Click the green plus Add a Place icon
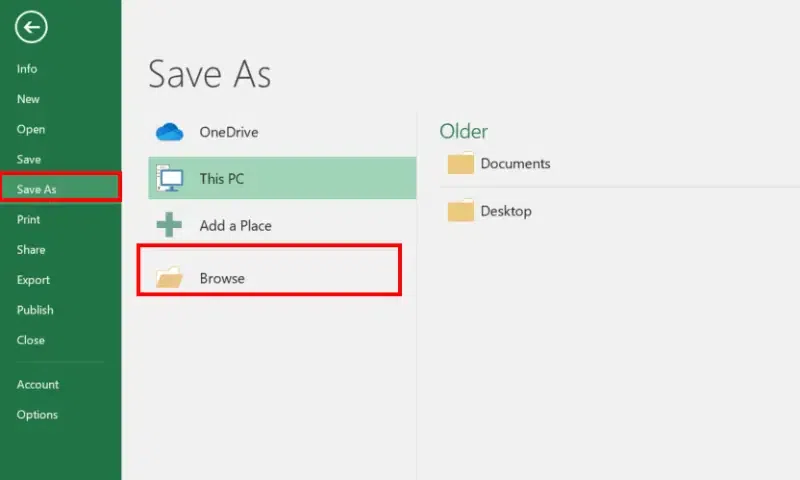Image resolution: width=800 pixels, height=480 pixels. [169, 225]
